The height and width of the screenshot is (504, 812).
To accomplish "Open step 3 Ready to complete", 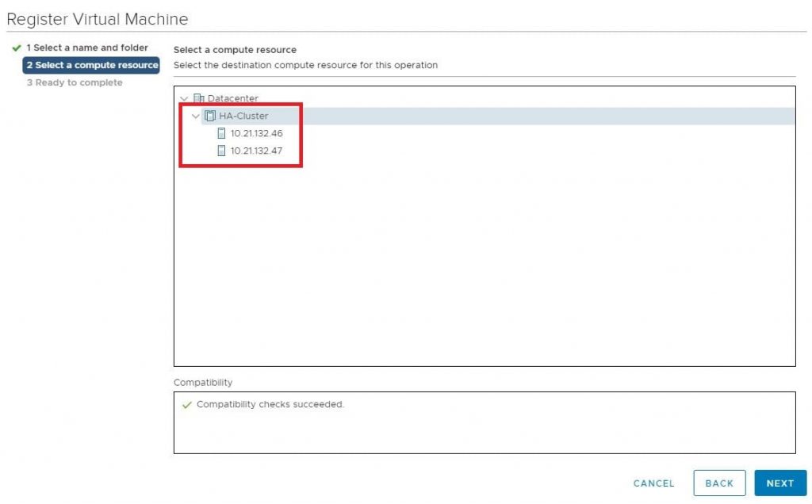I will [x=75, y=82].
